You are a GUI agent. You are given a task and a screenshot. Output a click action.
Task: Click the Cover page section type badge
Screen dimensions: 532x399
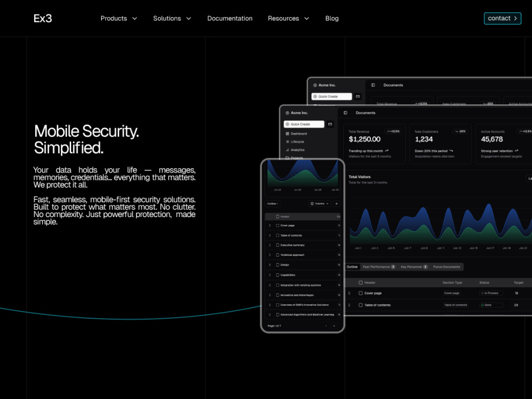pos(452,293)
